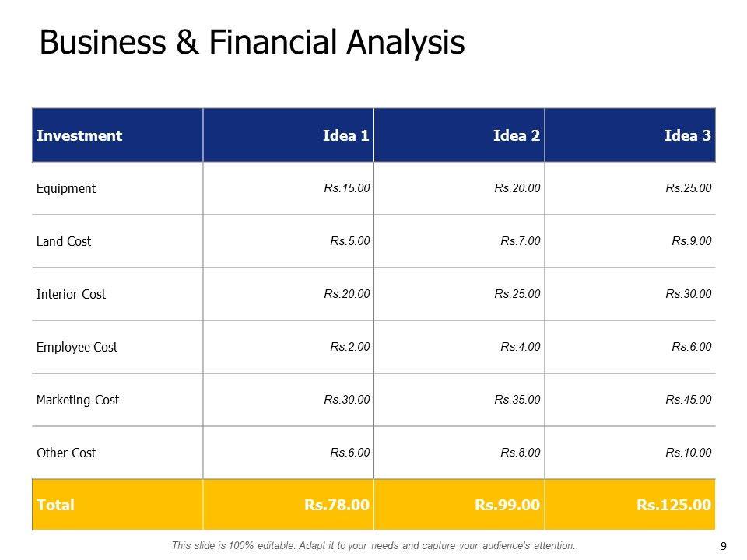Select the Land Cost row label
The image size is (747, 560).
64,241
